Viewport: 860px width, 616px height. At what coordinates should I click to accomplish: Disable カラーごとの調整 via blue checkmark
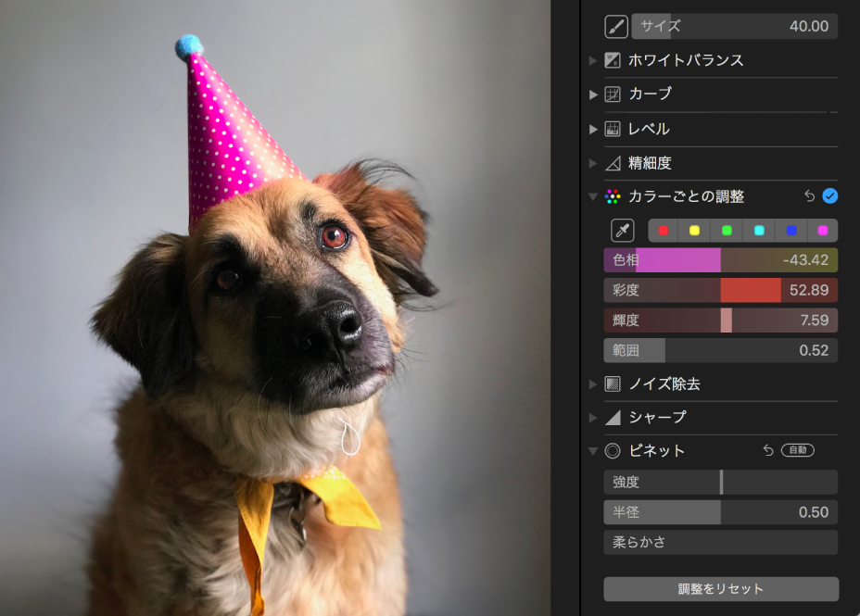coord(828,196)
